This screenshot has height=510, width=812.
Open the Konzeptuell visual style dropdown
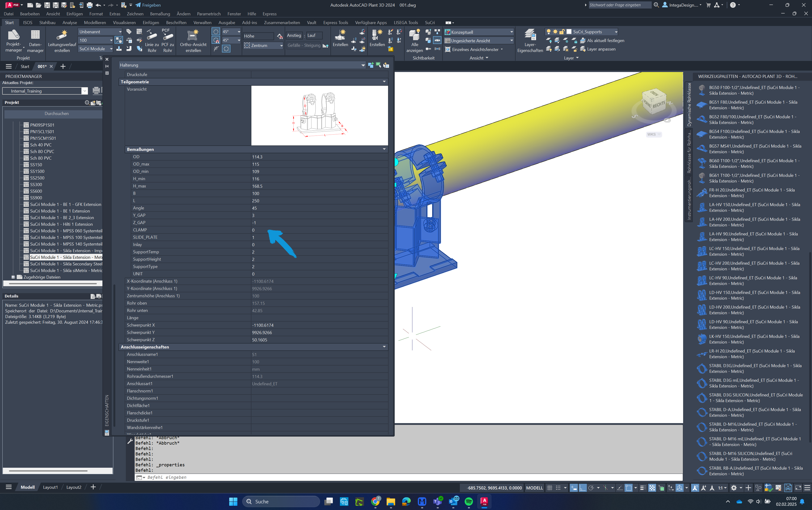(x=479, y=32)
